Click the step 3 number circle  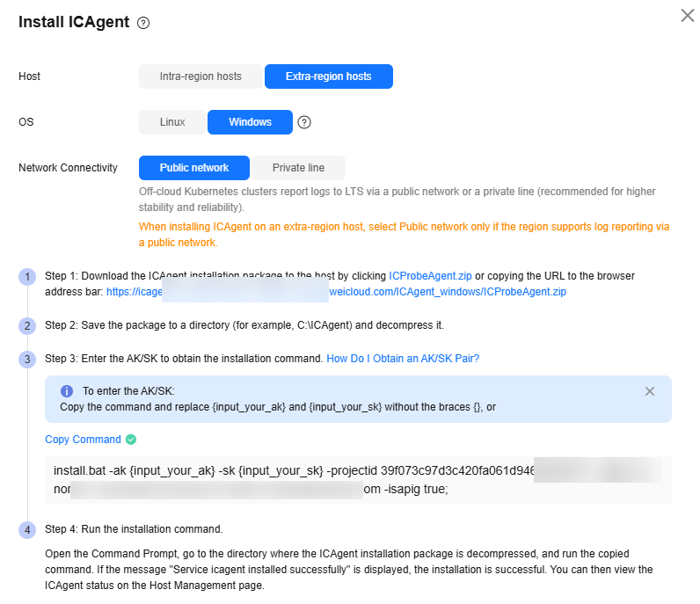27,359
